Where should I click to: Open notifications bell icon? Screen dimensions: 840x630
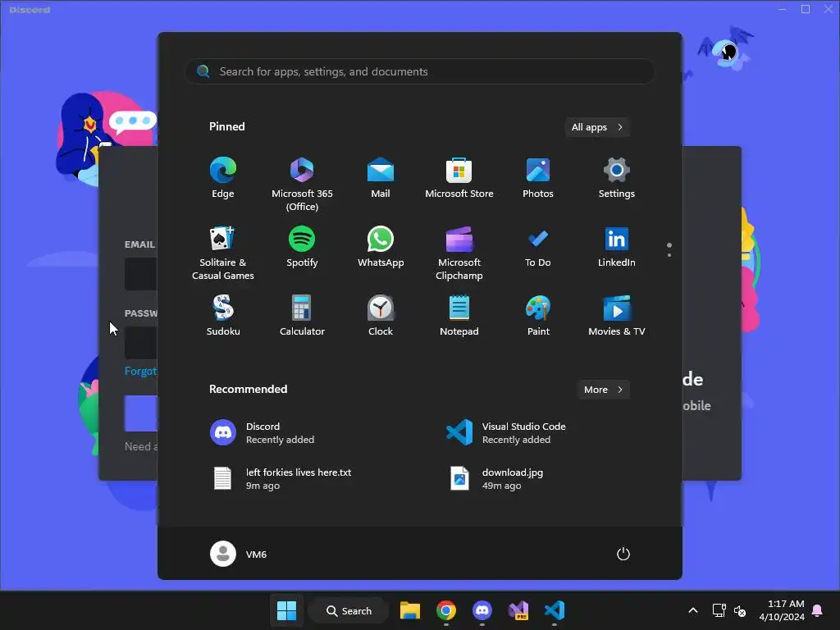[x=818, y=610]
